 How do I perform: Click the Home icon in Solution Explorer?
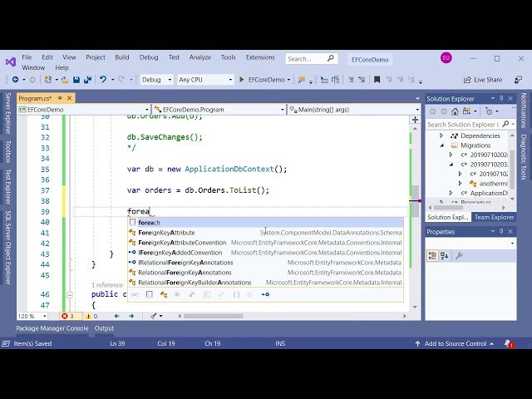point(455,111)
